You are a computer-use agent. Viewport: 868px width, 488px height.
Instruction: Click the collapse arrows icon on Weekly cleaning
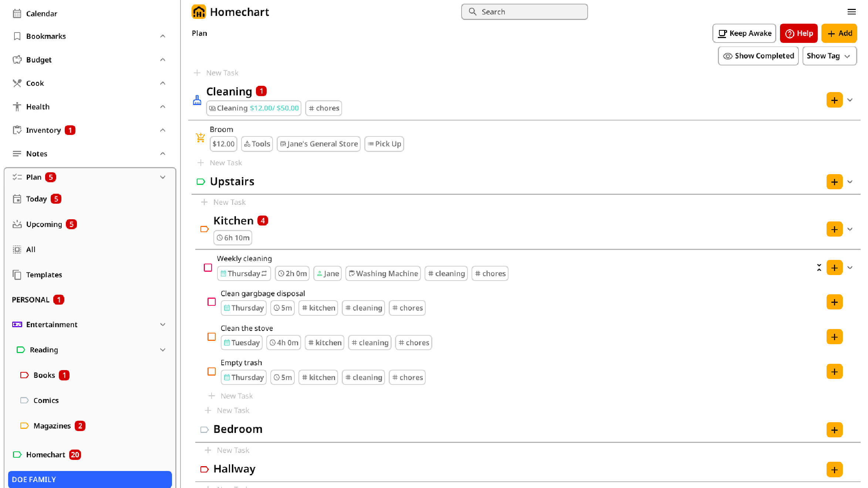819,267
